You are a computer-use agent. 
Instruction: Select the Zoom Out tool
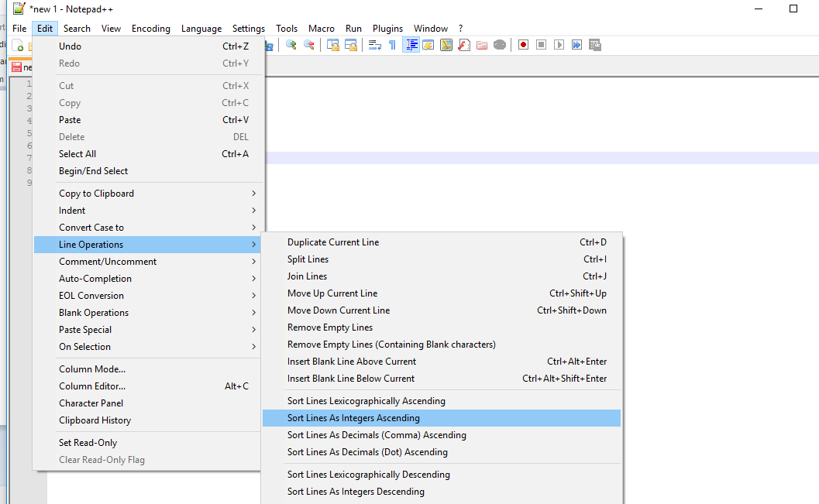(x=310, y=45)
